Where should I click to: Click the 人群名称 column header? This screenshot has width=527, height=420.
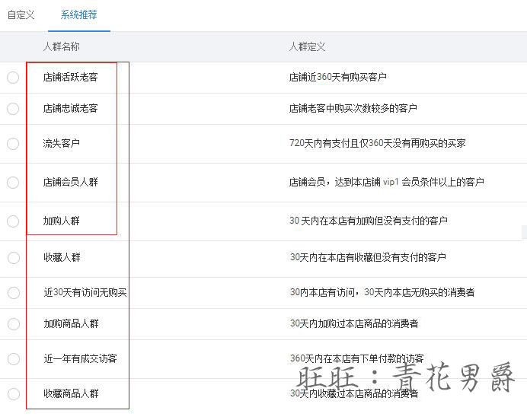(x=61, y=47)
